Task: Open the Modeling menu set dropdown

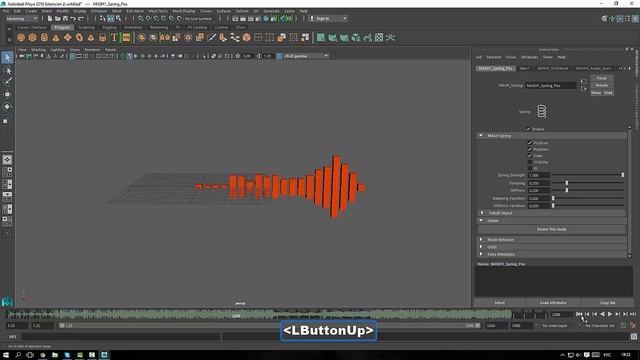Action: coord(22,18)
